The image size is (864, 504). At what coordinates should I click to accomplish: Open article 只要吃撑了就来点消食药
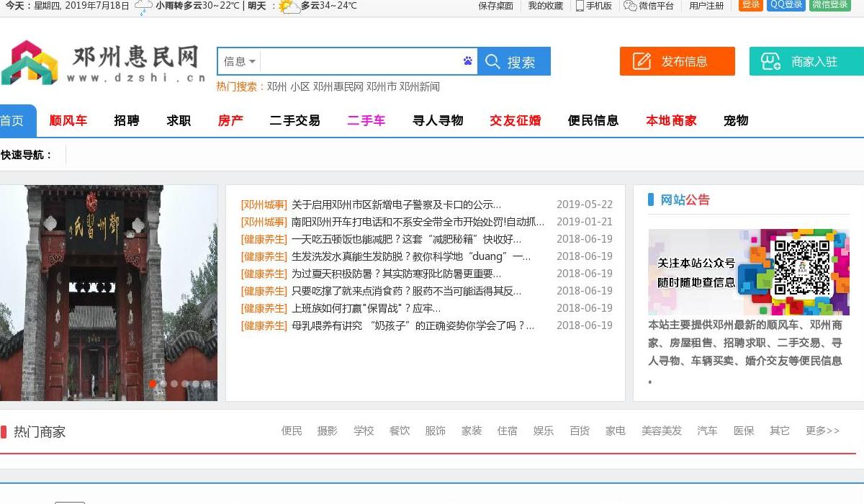point(406,291)
